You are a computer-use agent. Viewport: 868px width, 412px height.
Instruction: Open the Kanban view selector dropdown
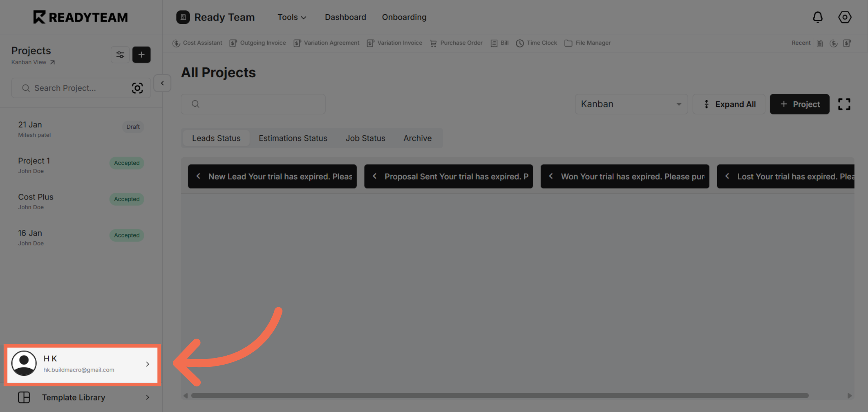[x=631, y=104]
